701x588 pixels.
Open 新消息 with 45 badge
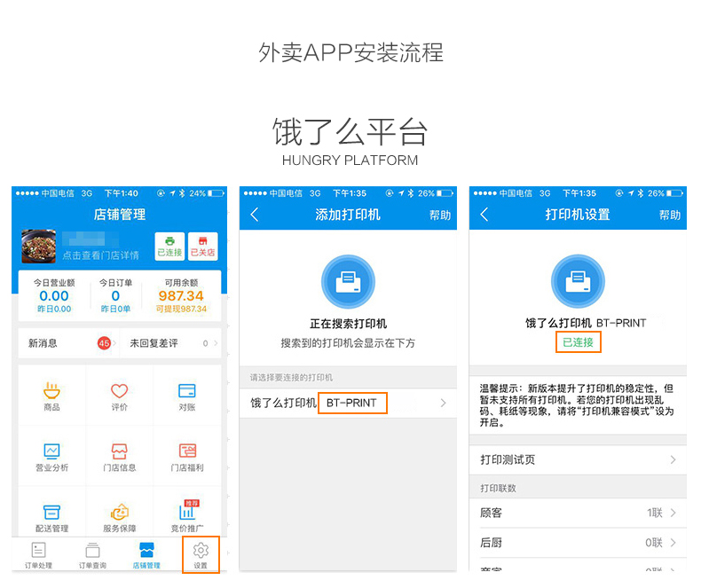pos(69,343)
